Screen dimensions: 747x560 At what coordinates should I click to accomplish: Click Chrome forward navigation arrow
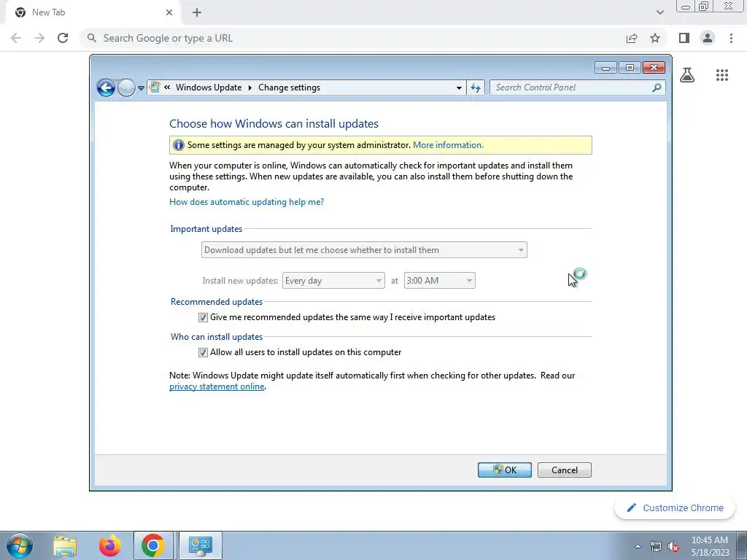click(39, 38)
